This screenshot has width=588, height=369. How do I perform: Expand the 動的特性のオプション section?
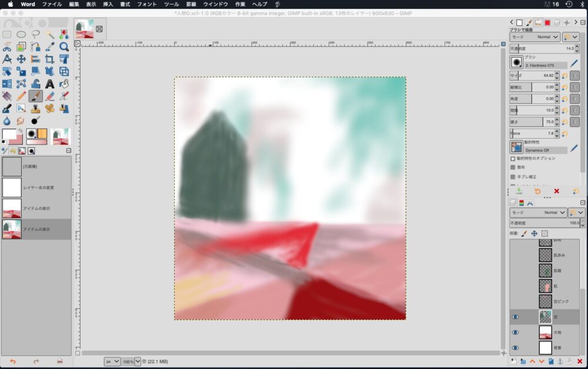point(513,158)
